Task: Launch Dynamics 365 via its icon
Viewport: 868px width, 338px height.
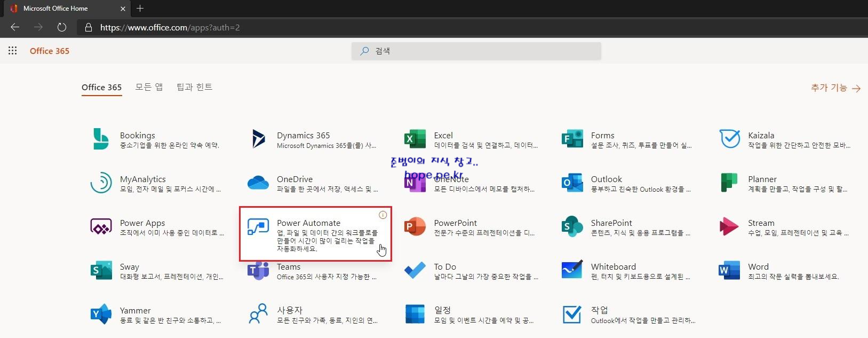Action: (x=258, y=139)
